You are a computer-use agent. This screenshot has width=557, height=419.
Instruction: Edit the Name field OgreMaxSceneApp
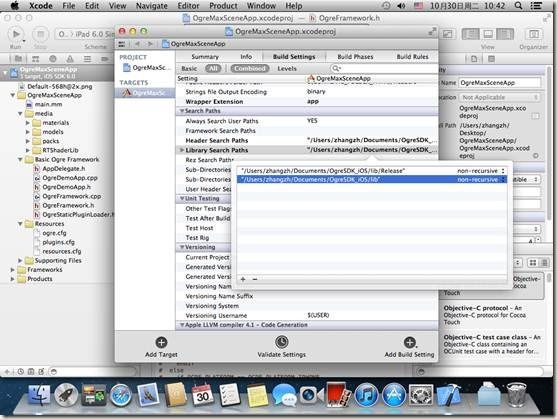500,83
